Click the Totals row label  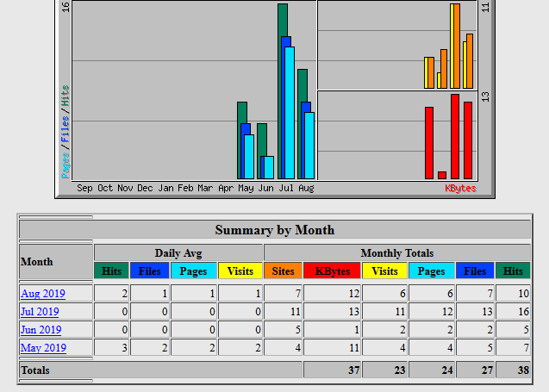[x=35, y=370]
